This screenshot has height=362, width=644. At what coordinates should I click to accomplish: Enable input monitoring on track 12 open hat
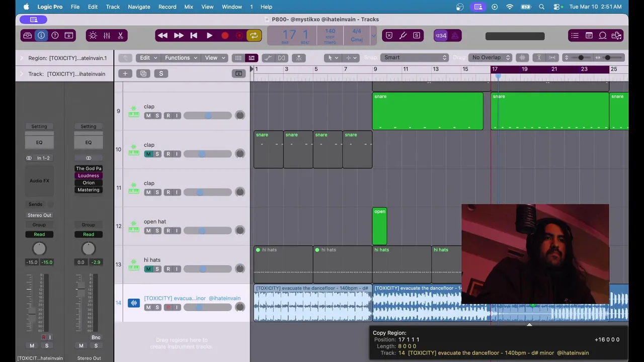[177, 231]
